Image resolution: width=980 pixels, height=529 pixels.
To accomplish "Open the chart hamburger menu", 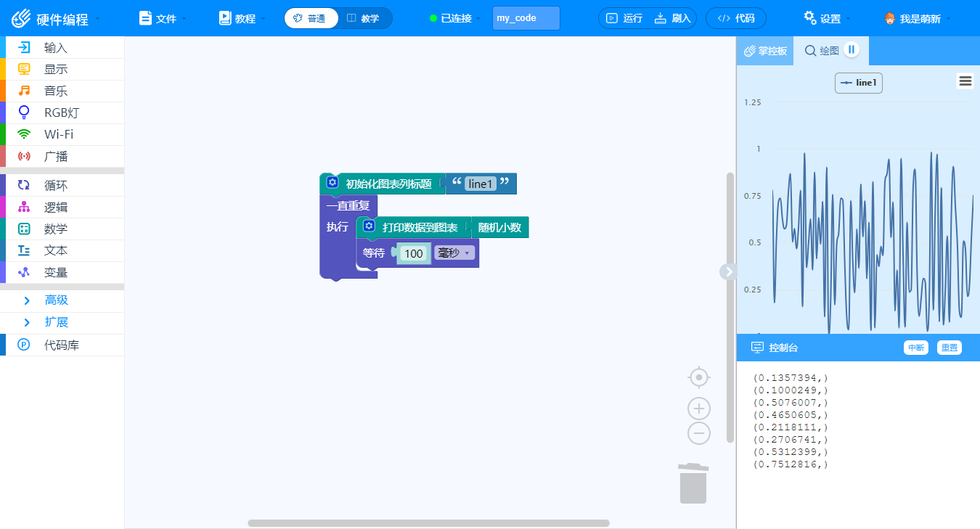I will click(965, 81).
